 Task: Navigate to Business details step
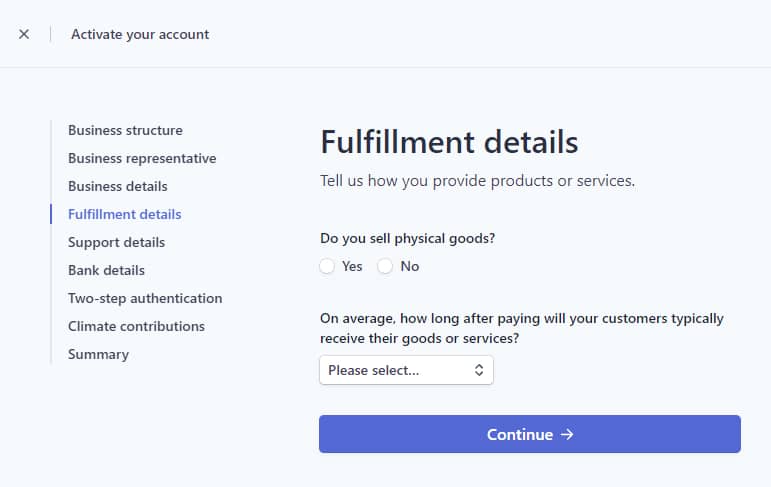pyautogui.click(x=118, y=186)
